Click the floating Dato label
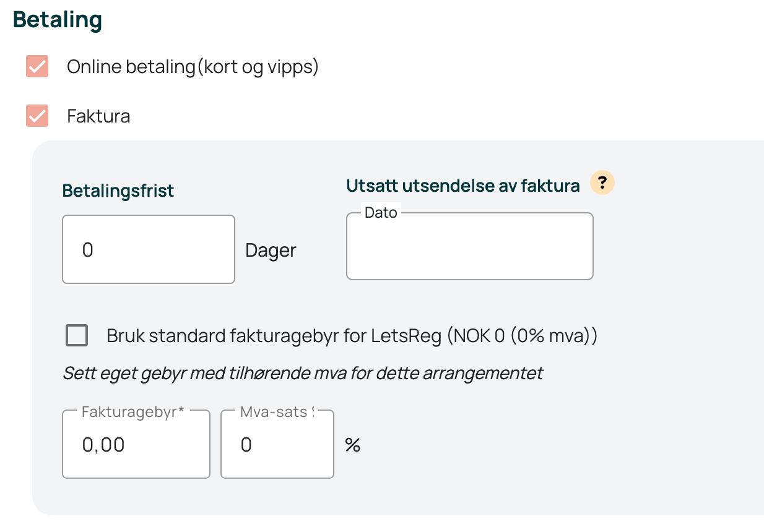 (381, 213)
